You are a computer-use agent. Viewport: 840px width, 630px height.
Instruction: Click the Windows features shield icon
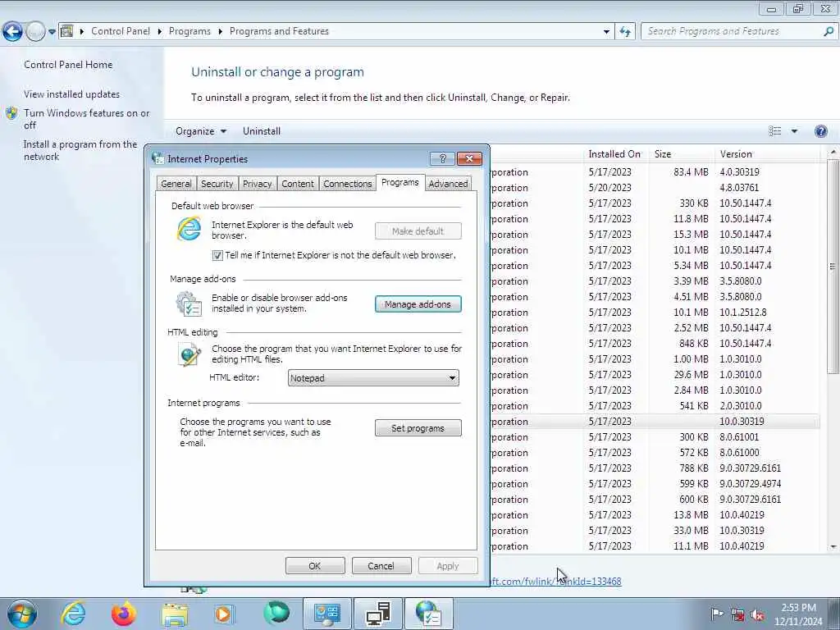[11, 113]
